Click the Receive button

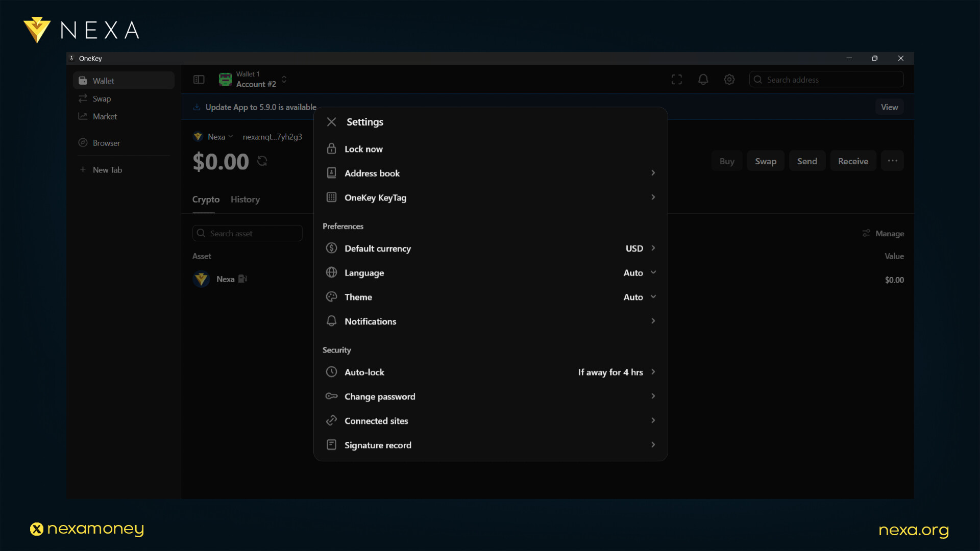point(853,161)
